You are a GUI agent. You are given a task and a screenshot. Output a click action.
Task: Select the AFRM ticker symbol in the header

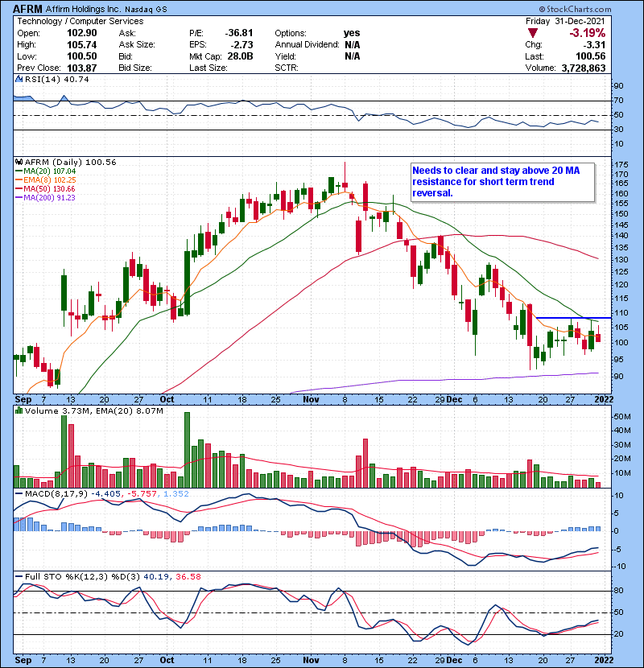pos(27,9)
